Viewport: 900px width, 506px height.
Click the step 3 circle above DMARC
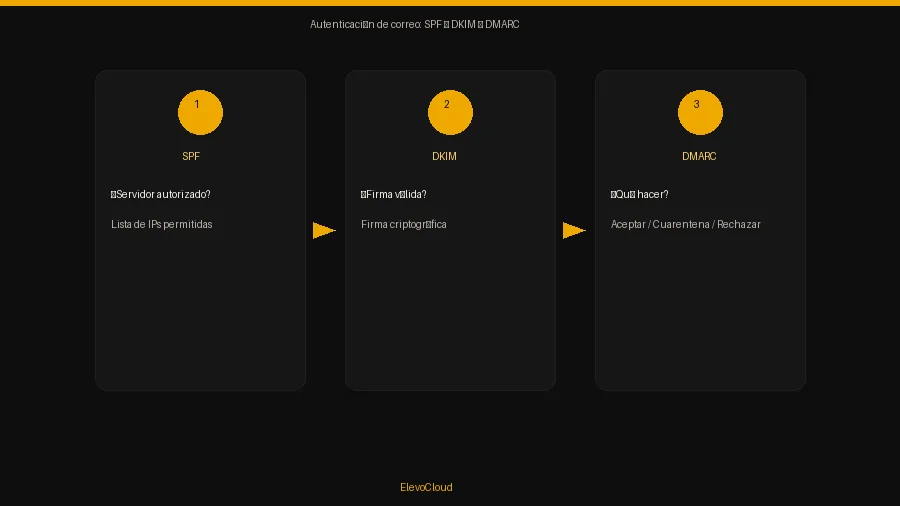[x=700, y=112]
